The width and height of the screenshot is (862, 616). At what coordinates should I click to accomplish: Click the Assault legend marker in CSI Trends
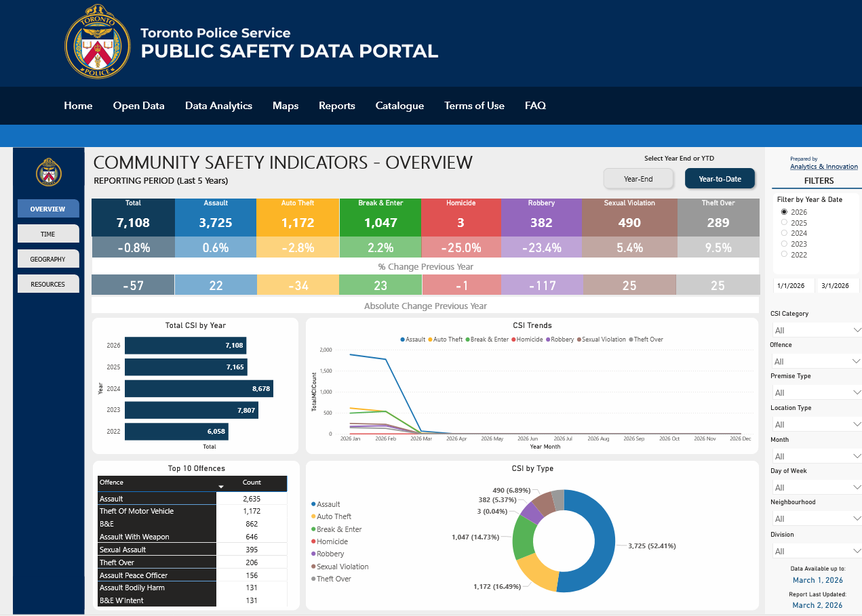403,340
